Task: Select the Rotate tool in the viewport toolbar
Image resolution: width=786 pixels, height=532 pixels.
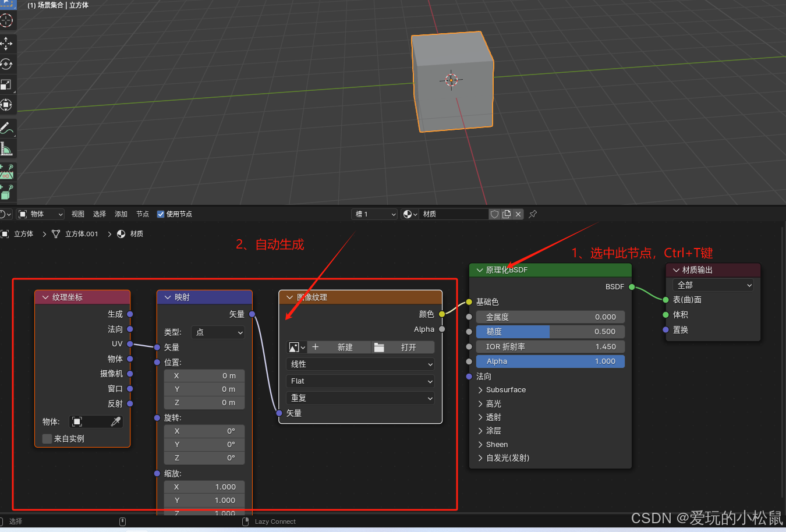Action: tap(7, 64)
